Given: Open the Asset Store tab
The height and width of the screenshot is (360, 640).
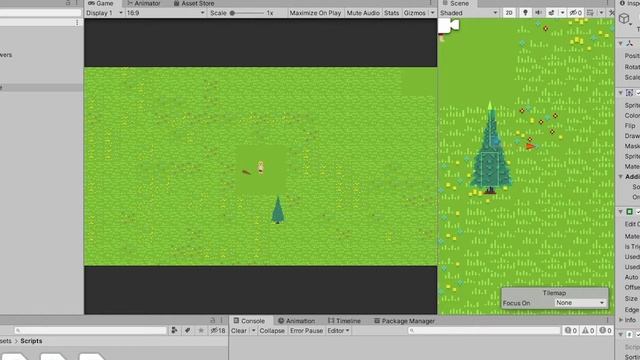Looking at the screenshot, I should (x=194, y=3).
